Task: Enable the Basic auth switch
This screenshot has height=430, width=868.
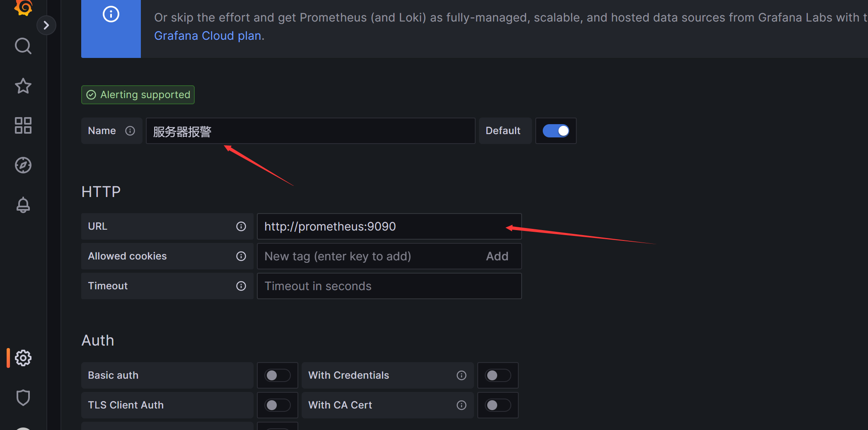Action: pyautogui.click(x=278, y=375)
